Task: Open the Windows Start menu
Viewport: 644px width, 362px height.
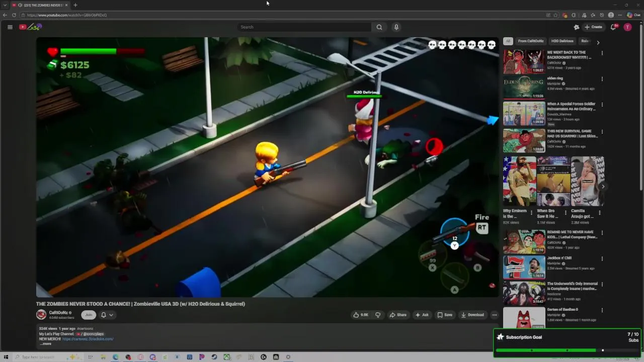Action: click(6, 357)
